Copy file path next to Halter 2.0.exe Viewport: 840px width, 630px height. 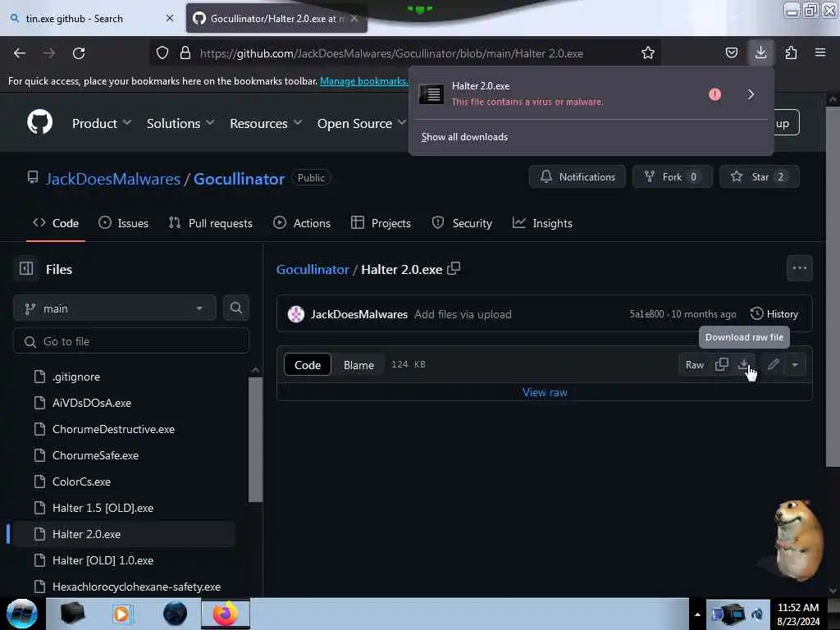(454, 268)
